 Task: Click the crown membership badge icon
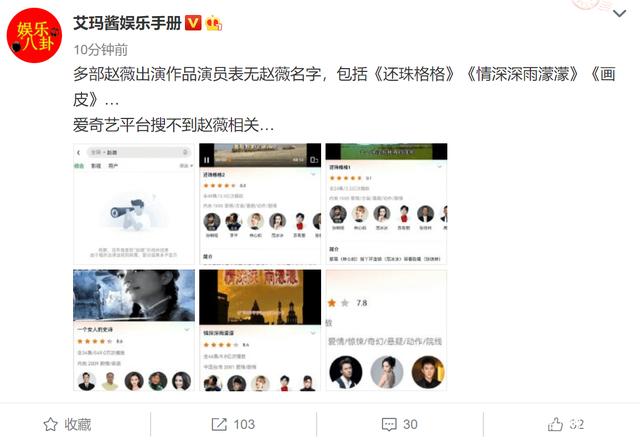click(213, 23)
